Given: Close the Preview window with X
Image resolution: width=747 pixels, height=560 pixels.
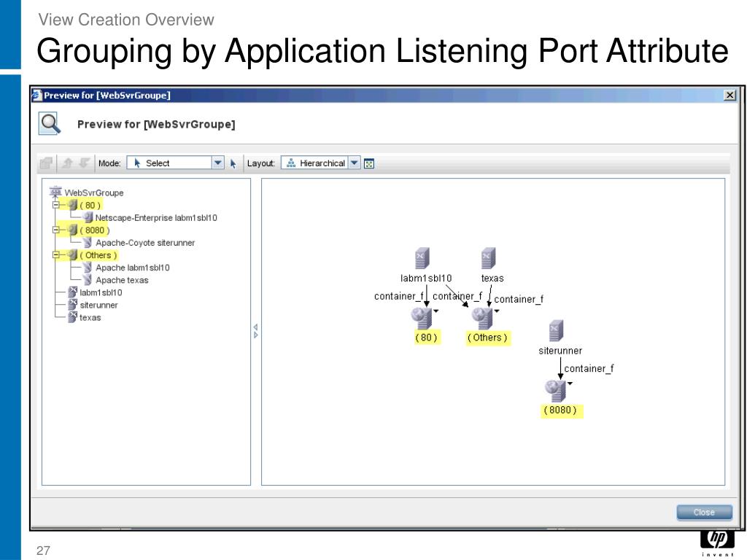Looking at the screenshot, I should (x=729, y=96).
